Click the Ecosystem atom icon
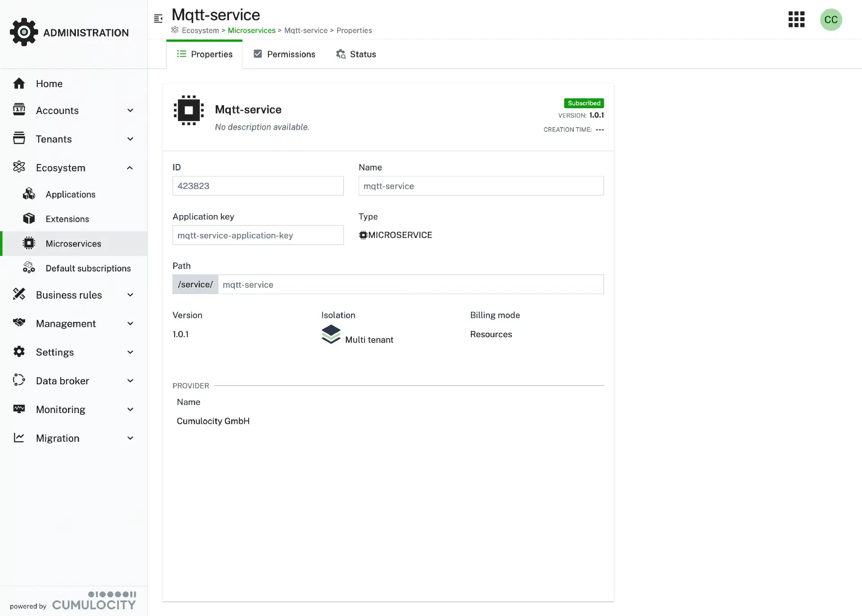The image size is (862, 616). (19, 167)
